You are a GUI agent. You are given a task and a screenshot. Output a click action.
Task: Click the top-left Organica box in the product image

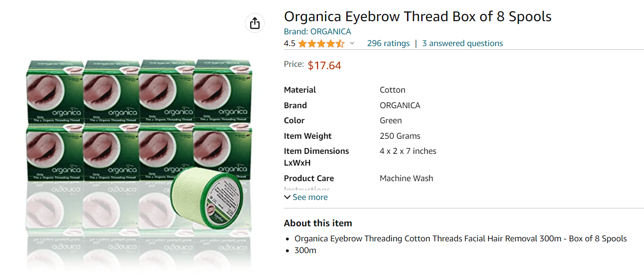[54, 91]
